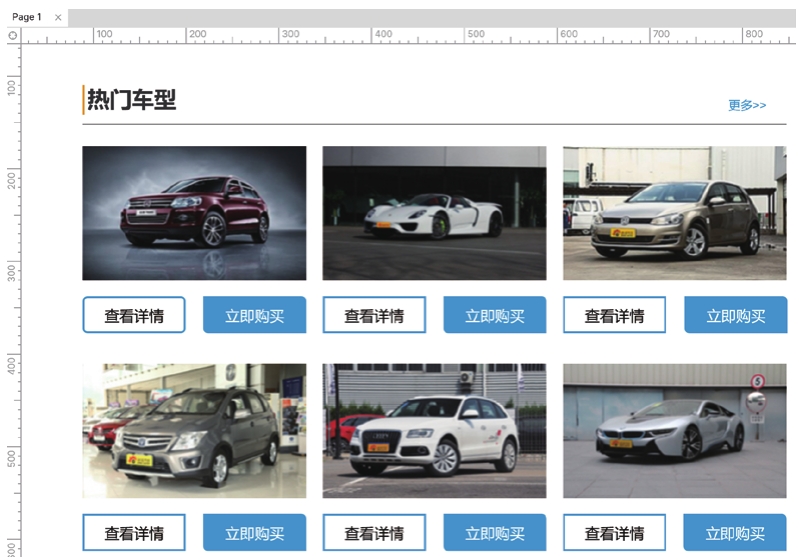
Task: Click 立即购买 under the silver BMW i8
Action: [735, 532]
